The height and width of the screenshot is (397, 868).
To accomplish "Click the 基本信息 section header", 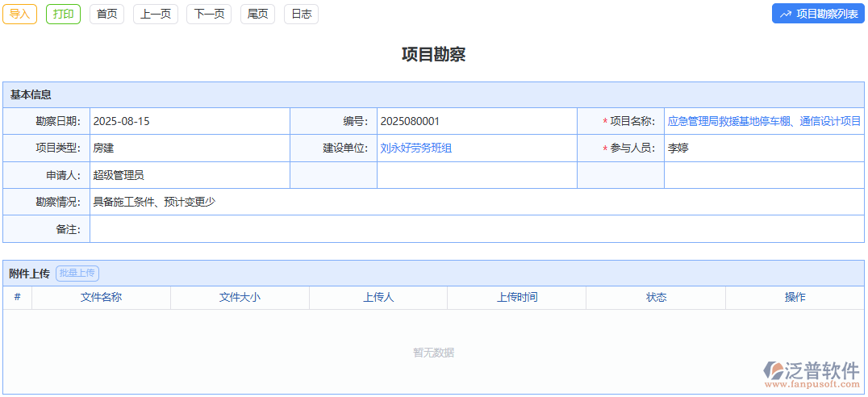I will 433,94.
